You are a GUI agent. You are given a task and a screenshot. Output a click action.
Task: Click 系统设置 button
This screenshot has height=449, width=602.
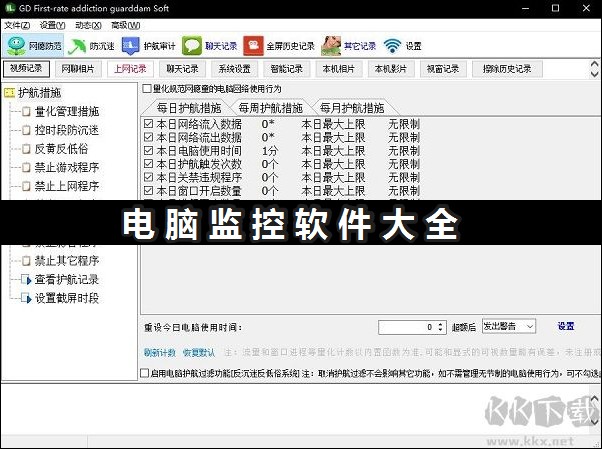click(x=234, y=69)
